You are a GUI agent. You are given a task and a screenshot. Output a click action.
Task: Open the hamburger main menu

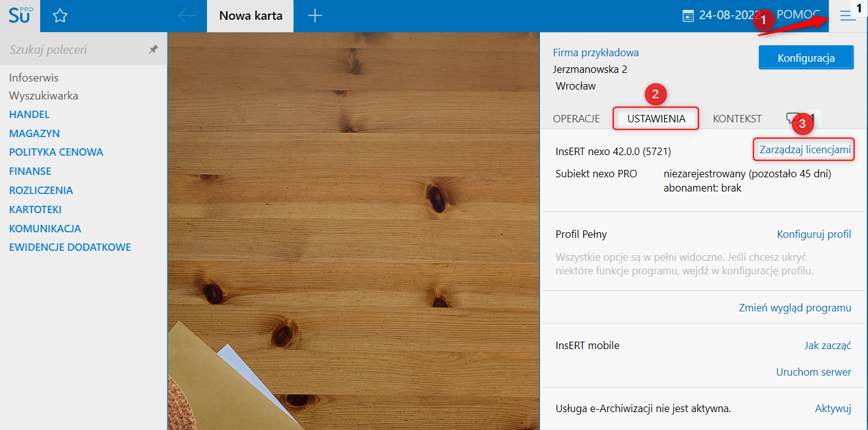coord(848,16)
